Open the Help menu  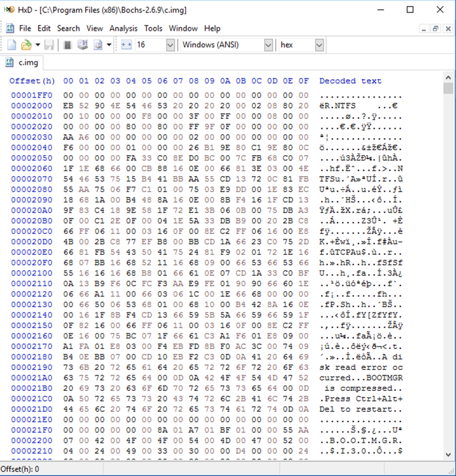pyautogui.click(x=212, y=28)
